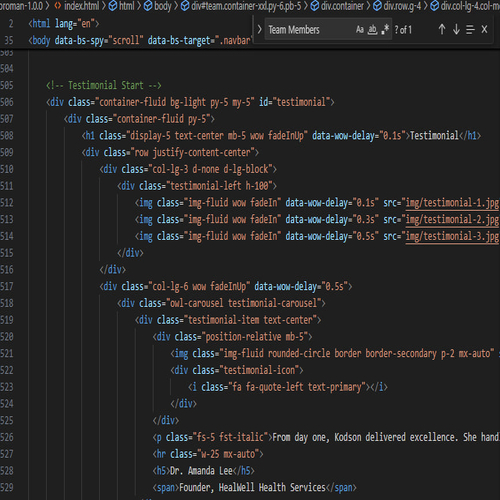Click 'owl-carousel testimonial-carousel' class value

243,303
